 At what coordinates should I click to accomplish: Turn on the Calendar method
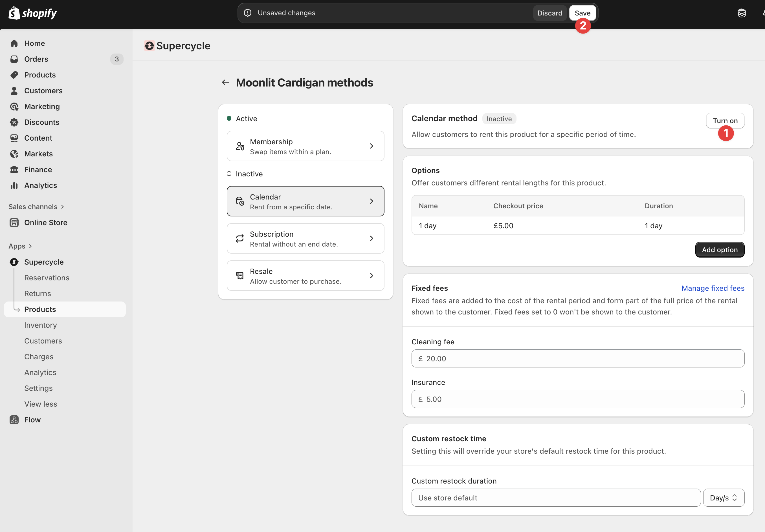pos(725,121)
